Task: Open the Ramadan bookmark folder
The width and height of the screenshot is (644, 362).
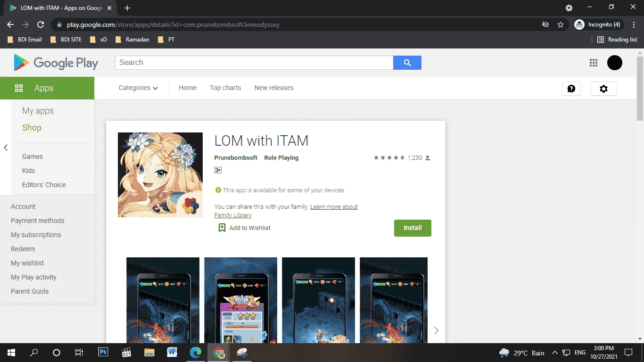Action: click(132, 40)
